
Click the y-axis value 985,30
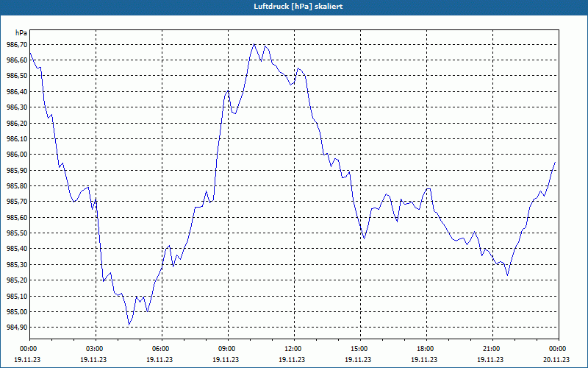17,264
